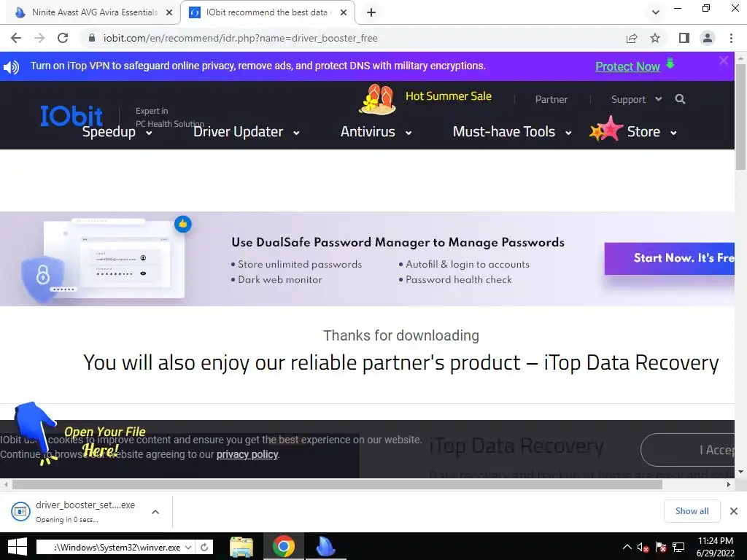Open the share page icon in address bar
The image size is (747, 560).
pos(632,38)
